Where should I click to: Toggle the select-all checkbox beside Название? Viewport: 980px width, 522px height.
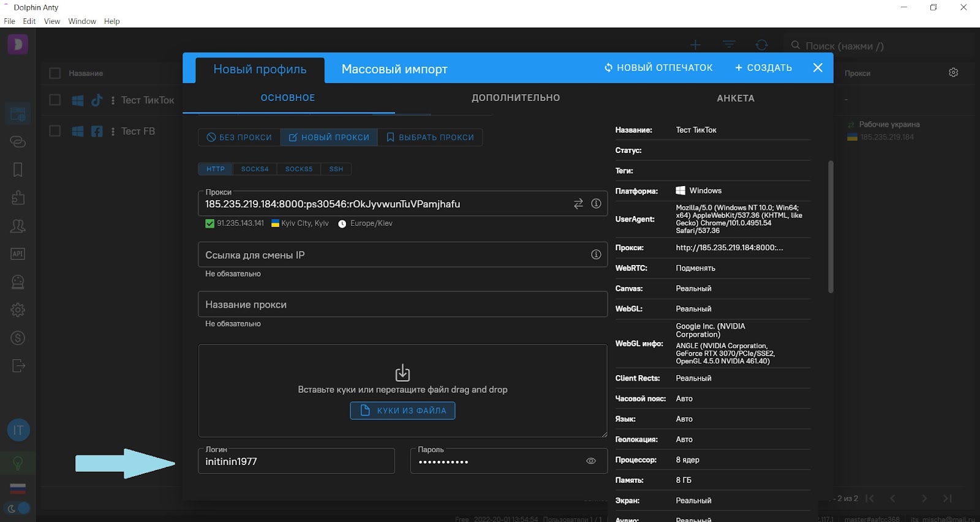click(x=55, y=73)
